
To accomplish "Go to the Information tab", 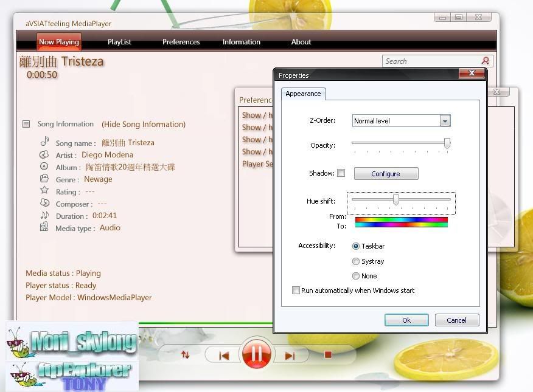I will click(242, 42).
